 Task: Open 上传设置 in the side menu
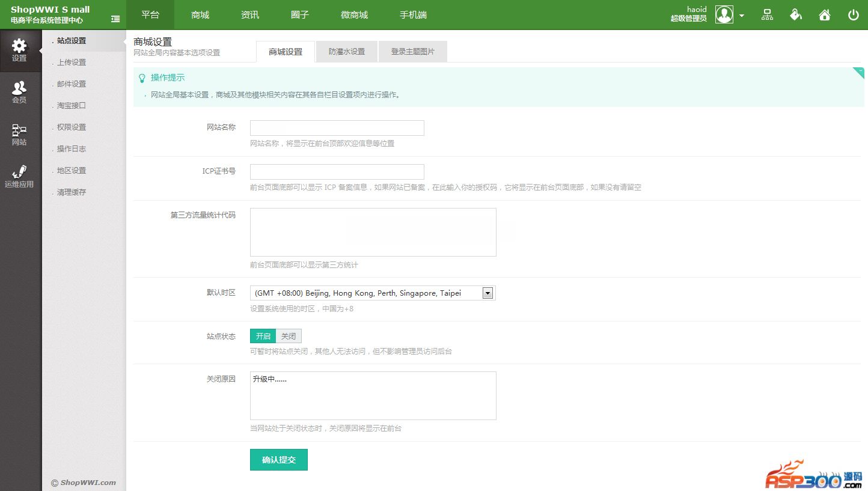(x=72, y=63)
